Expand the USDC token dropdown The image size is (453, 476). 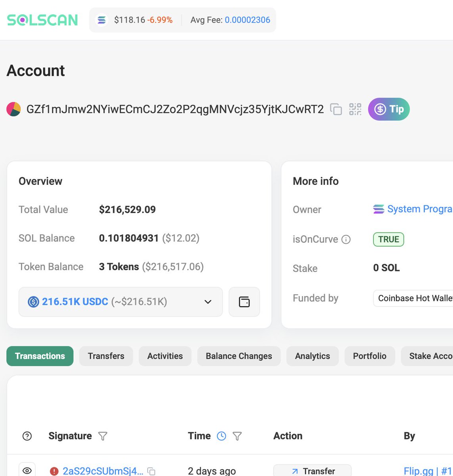[121, 302]
